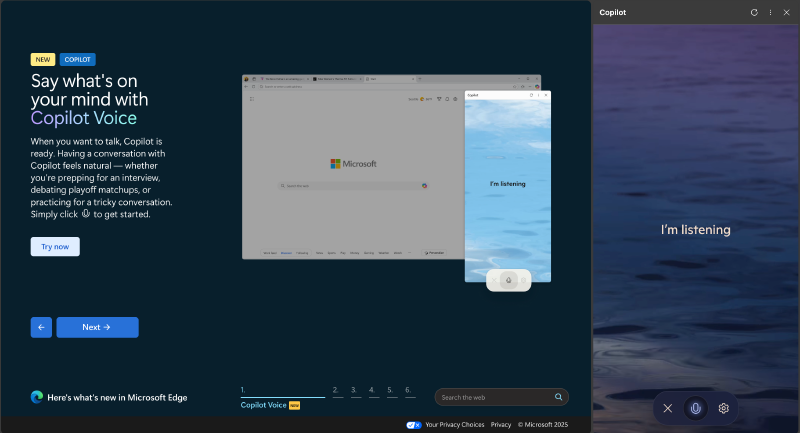Open Copilot voice settings gear
Image resolution: width=800 pixels, height=433 pixels.
click(724, 408)
